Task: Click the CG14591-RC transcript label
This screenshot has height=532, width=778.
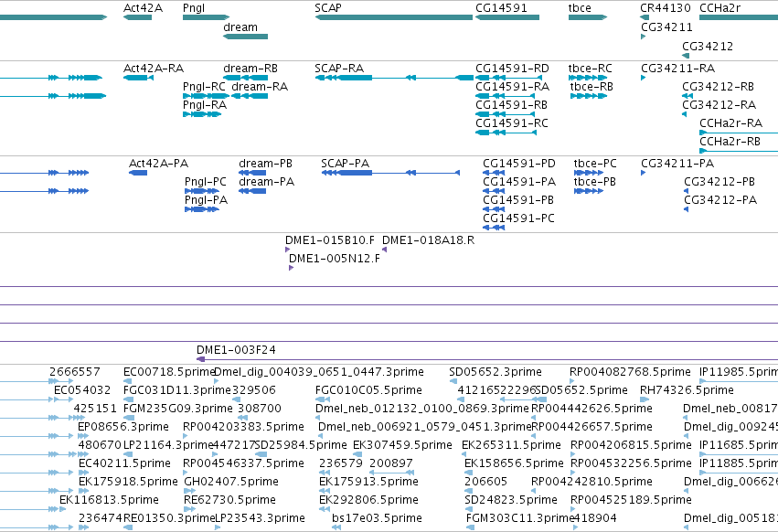Action: [x=512, y=123]
